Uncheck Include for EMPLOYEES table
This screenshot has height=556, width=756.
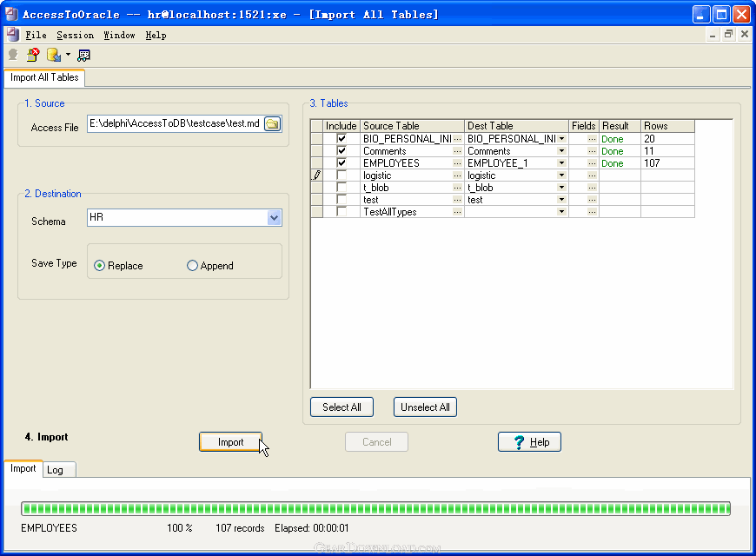(342, 162)
